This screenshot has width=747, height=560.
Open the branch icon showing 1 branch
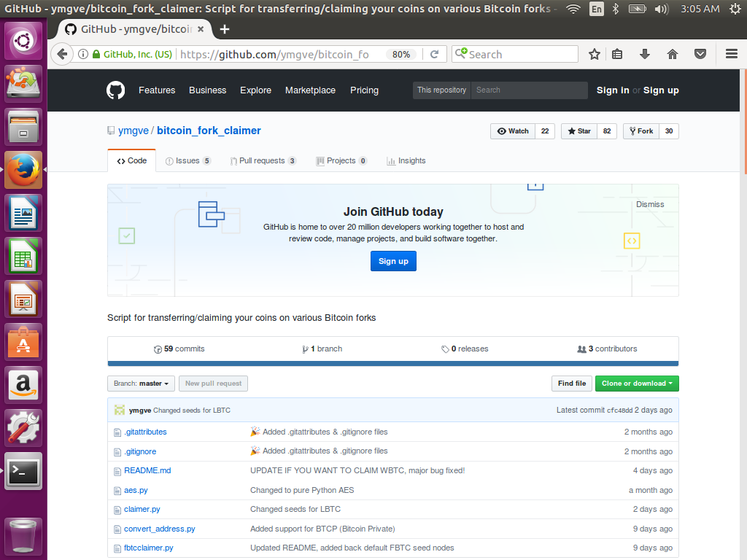[306, 349]
